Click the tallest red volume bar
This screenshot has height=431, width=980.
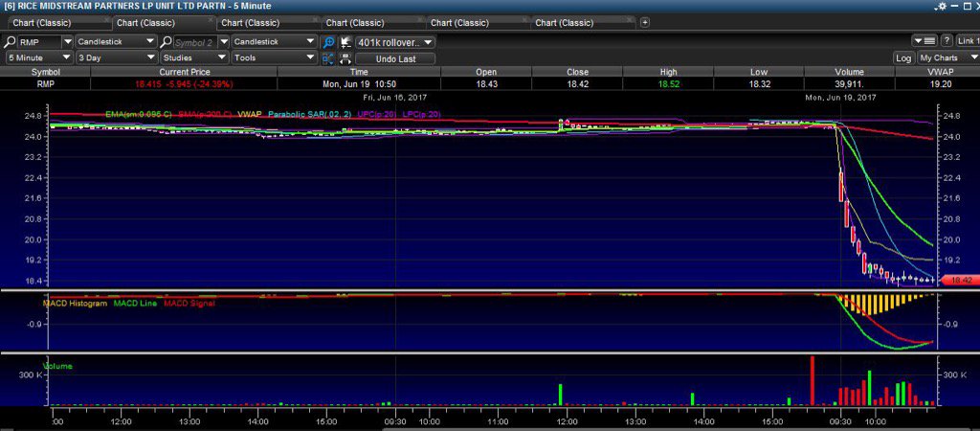coord(813,380)
